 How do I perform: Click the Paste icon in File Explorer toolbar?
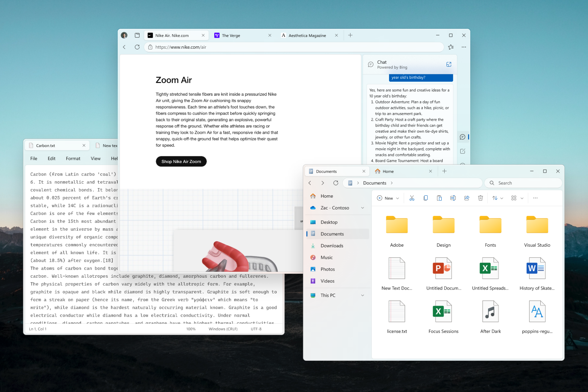[439, 198]
